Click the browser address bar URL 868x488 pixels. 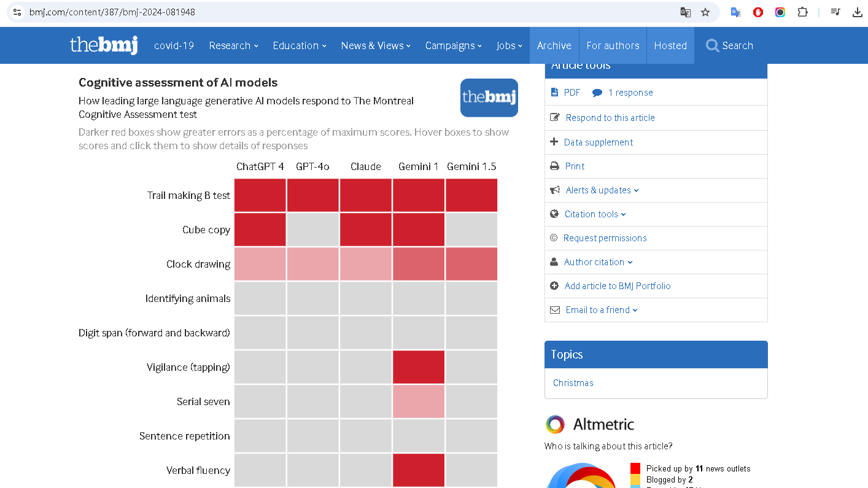[112, 12]
